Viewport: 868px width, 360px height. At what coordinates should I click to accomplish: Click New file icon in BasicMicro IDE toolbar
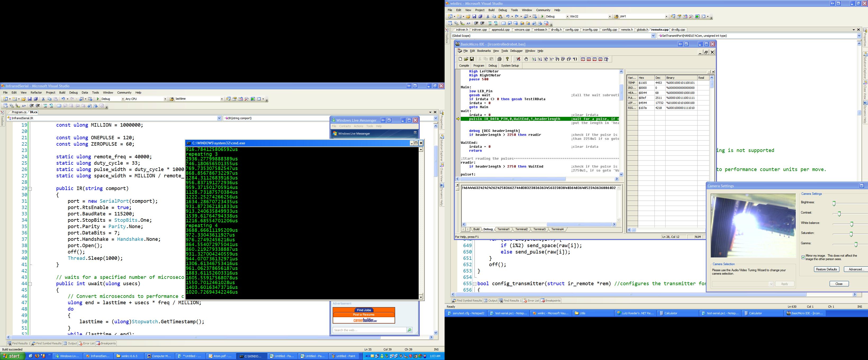461,59
